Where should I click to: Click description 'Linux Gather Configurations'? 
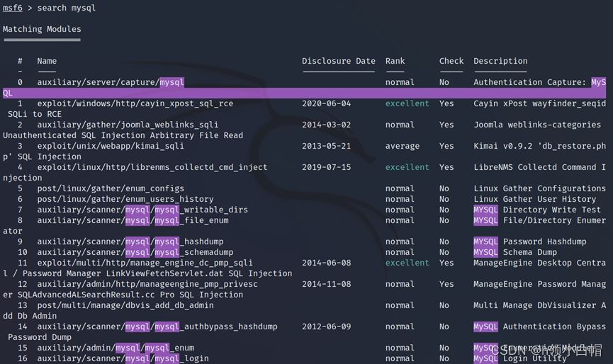[x=539, y=188]
